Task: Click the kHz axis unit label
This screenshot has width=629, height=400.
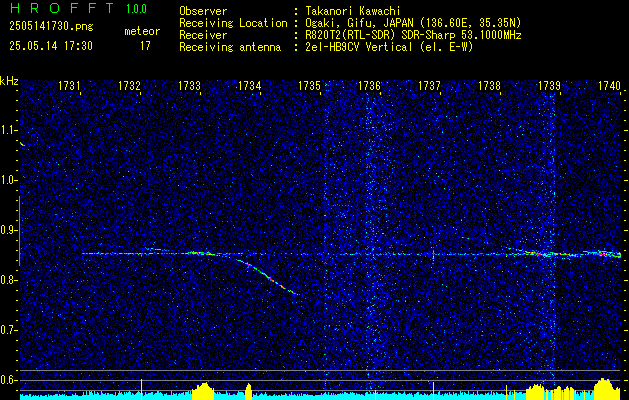Action: tap(9, 81)
